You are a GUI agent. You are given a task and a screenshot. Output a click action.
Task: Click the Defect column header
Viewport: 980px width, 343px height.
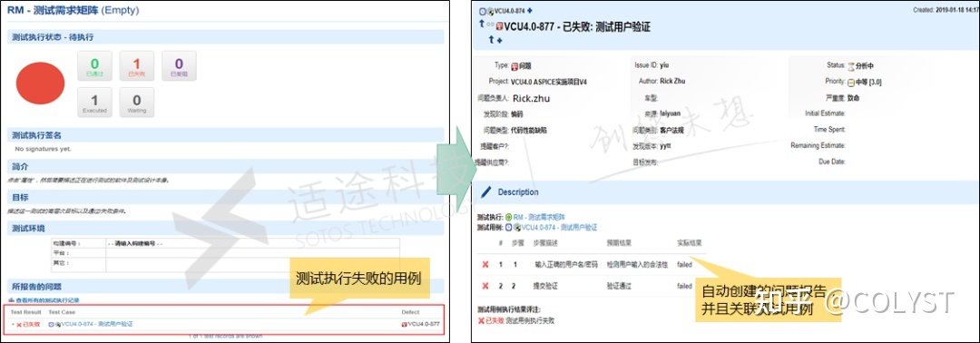click(411, 312)
